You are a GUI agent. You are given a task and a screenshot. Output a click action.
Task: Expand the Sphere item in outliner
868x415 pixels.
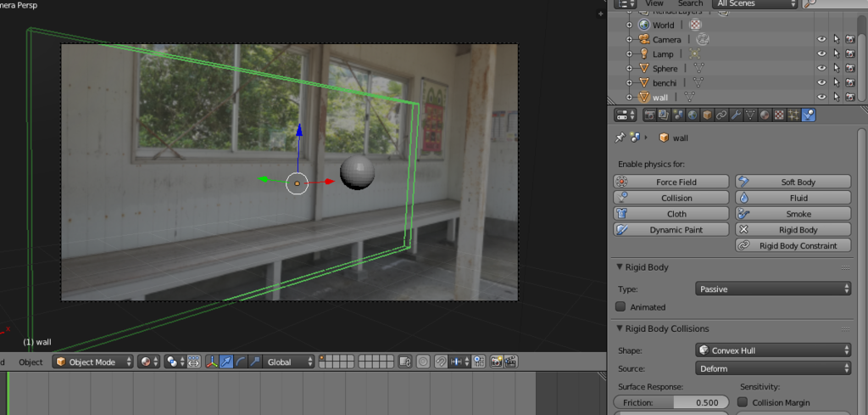click(x=629, y=68)
